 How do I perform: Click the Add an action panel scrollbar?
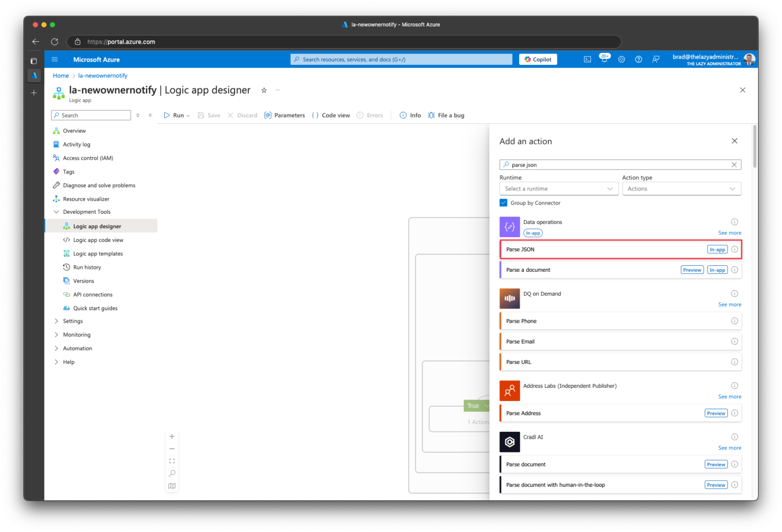coord(755,147)
